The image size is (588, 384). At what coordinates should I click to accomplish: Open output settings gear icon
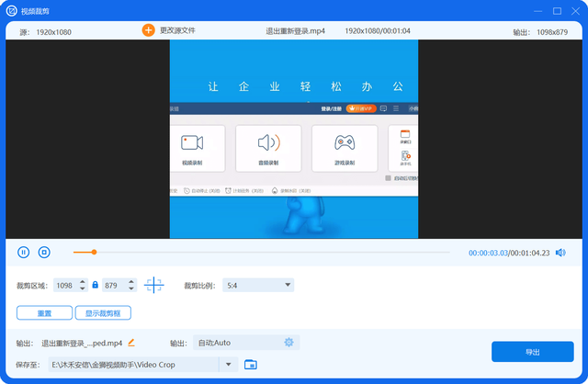coord(288,343)
